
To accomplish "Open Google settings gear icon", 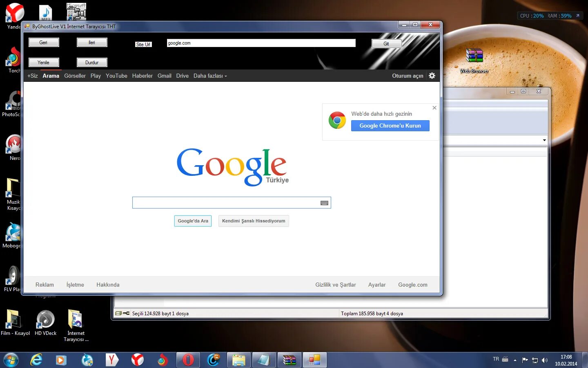I will click(432, 76).
